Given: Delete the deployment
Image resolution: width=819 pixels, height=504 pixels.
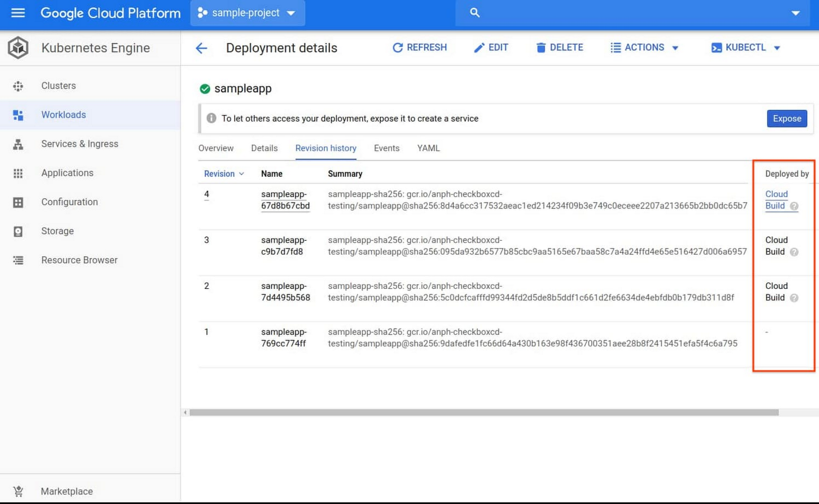Looking at the screenshot, I should (560, 48).
